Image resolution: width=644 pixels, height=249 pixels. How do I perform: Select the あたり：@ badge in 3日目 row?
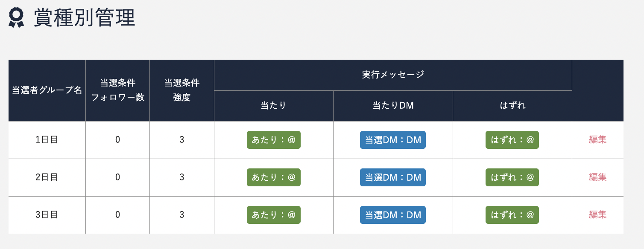pos(274,215)
